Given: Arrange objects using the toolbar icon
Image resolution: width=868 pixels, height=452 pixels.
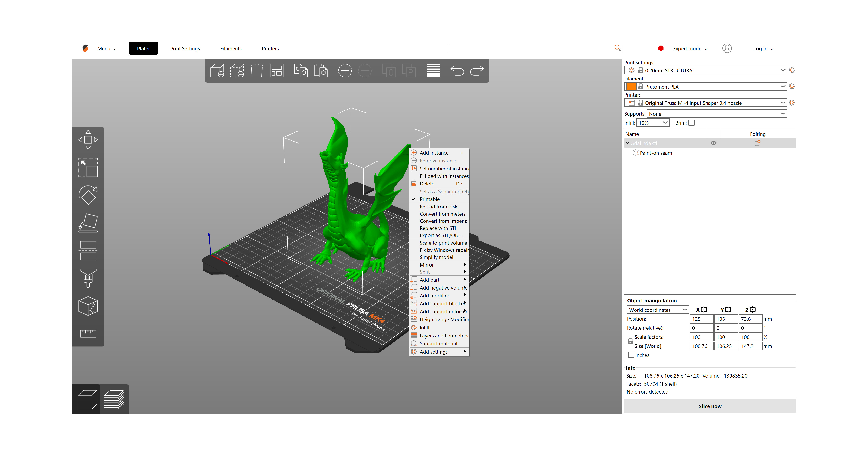Looking at the screenshot, I should (x=276, y=70).
